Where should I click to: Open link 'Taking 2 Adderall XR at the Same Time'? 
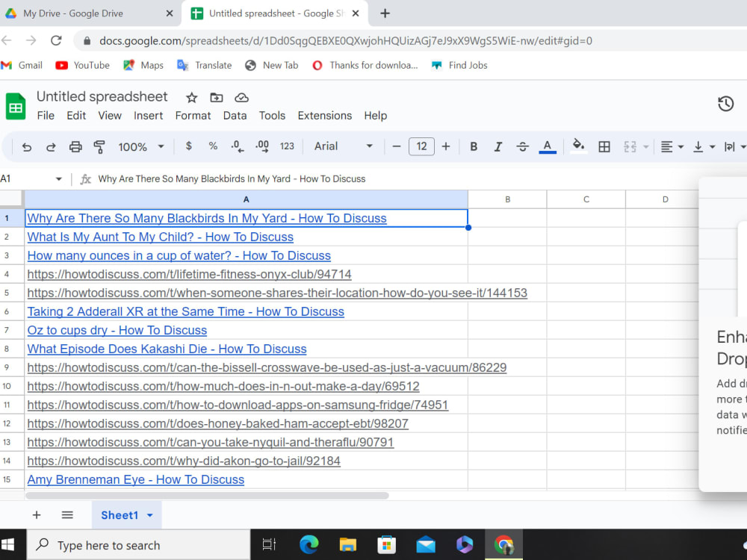click(x=185, y=311)
